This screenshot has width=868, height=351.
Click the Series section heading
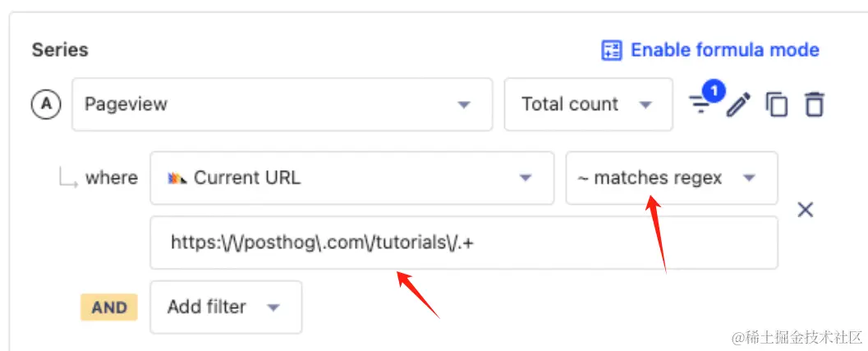tap(60, 50)
